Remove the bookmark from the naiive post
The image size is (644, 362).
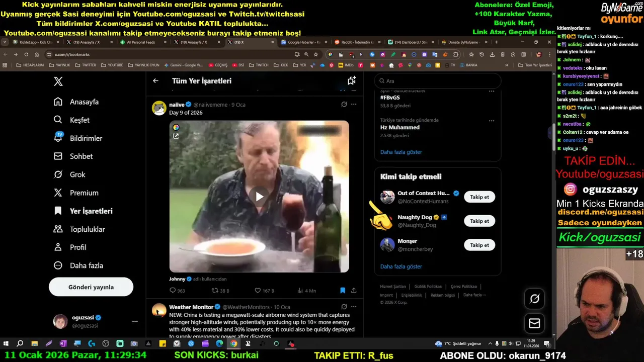point(343,291)
